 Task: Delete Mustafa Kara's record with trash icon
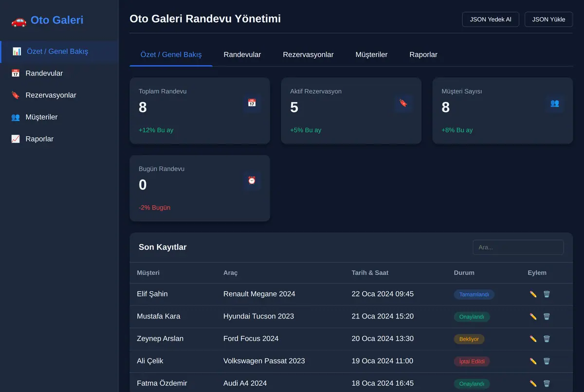[x=547, y=317]
